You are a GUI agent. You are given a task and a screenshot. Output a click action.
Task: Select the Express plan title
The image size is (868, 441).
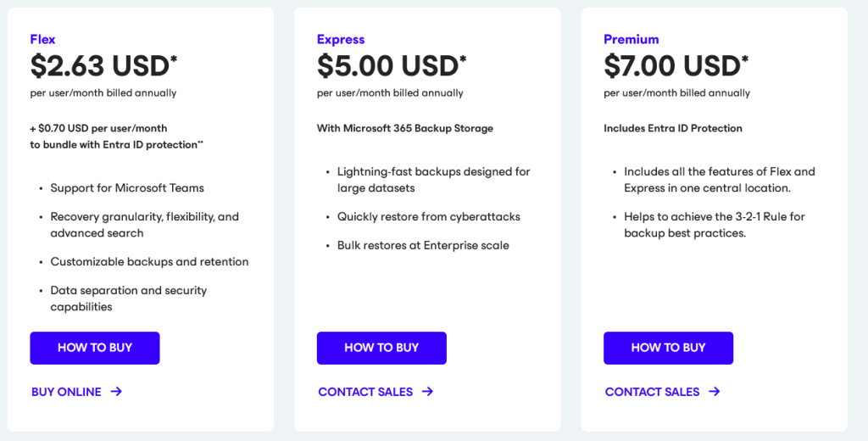tap(341, 39)
